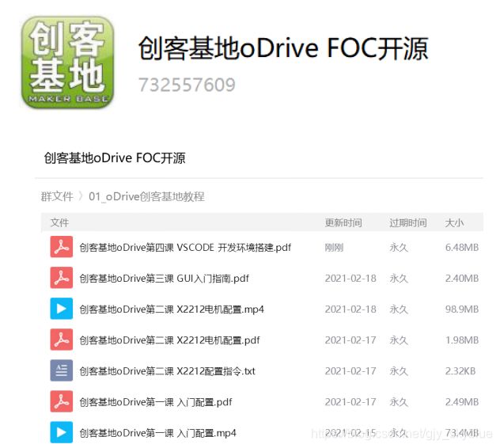Click the large title 创客基地oDrive FOC开源
This screenshot has width=500, height=448.
tap(283, 48)
